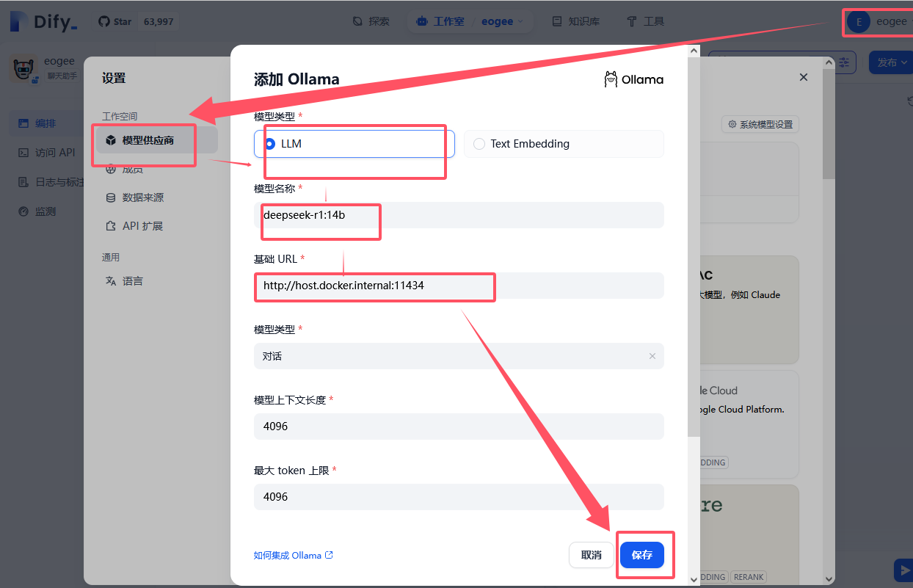Click the 保存 button
Image resolution: width=913 pixels, height=588 pixels.
[642, 555]
